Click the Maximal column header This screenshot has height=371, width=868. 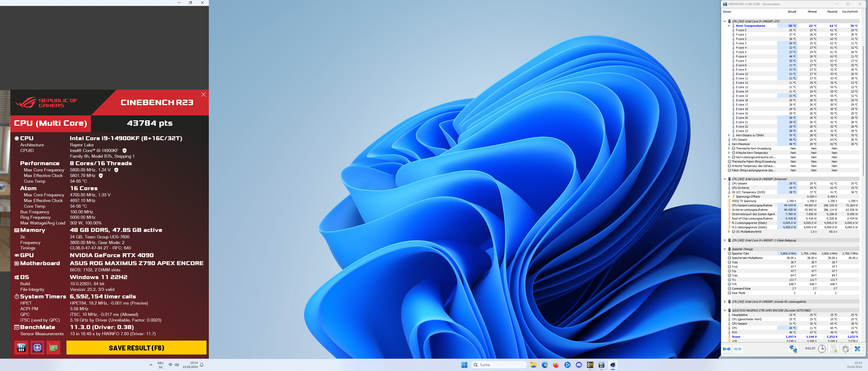pyautogui.click(x=832, y=12)
